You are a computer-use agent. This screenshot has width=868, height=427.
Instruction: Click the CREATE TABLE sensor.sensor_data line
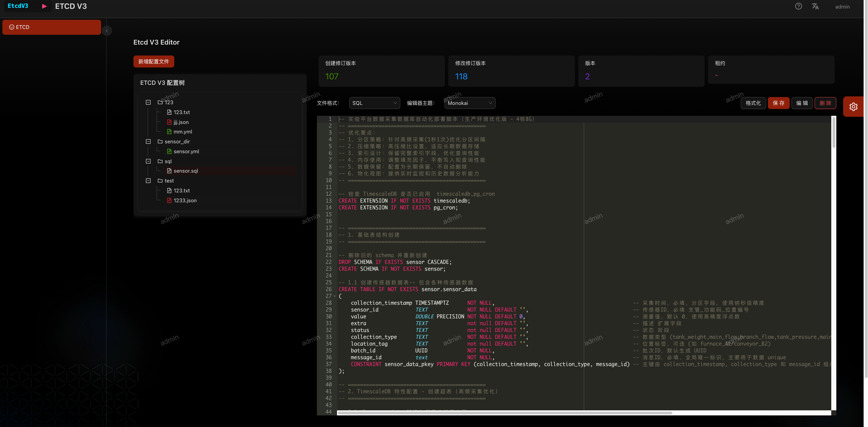coord(407,289)
